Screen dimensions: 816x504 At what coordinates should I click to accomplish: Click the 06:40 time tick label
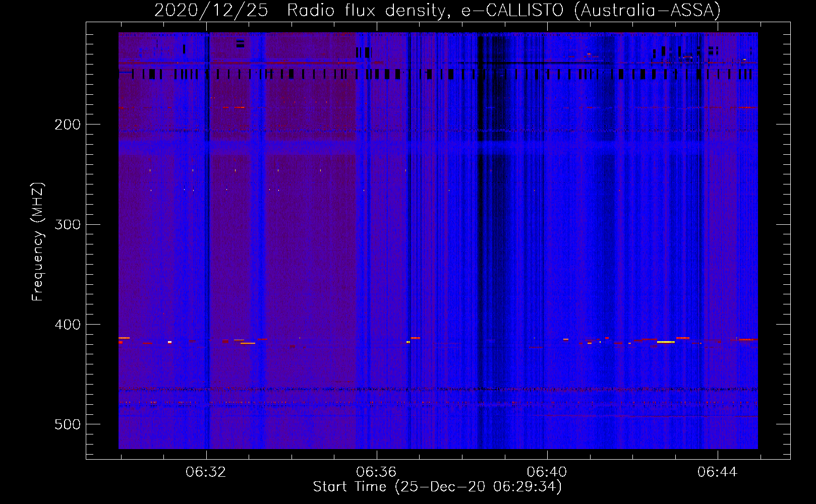pos(547,472)
